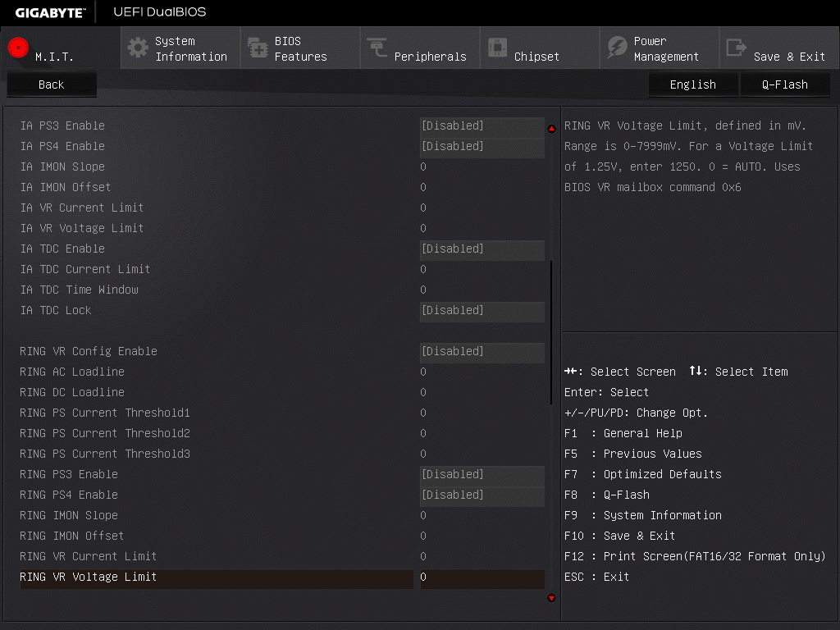Click the red scroll-down arrow
This screenshot has height=630, width=840.
(552, 598)
